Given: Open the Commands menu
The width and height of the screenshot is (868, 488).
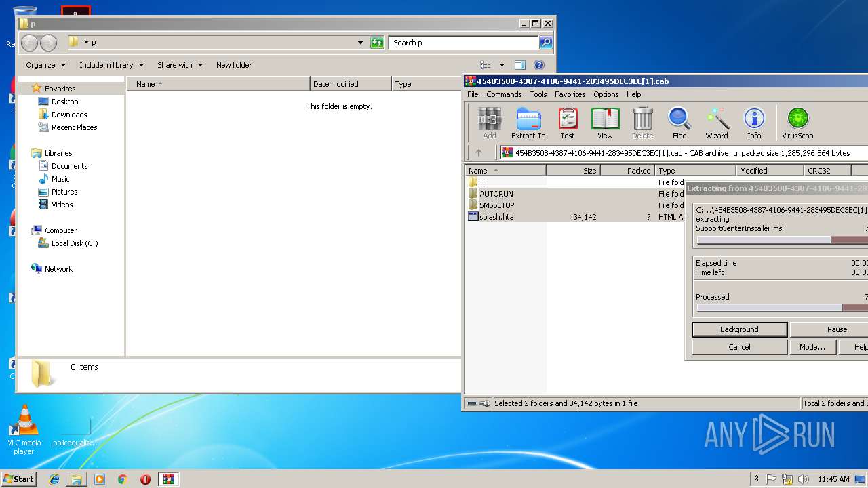Looking at the screenshot, I should 504,94.
